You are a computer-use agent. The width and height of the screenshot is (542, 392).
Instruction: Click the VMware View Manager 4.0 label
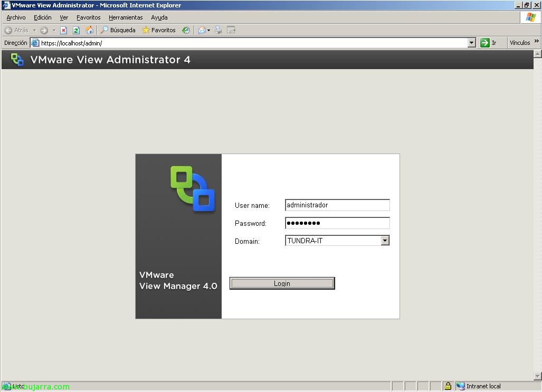[178, 280]
